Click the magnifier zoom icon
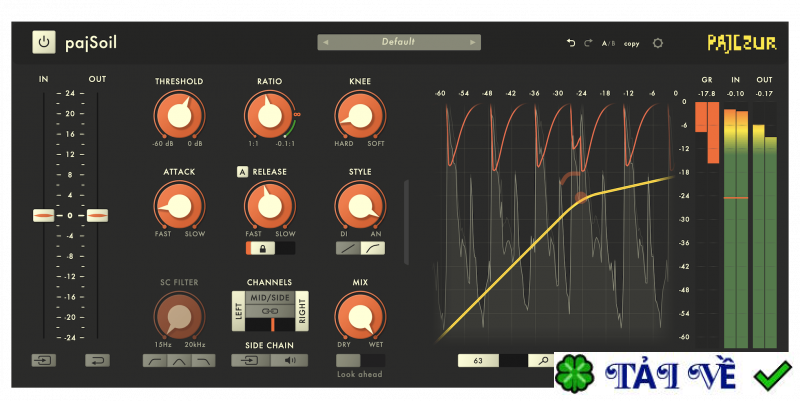The height and width of the screenshot is (401, 800). click(x=542, y=361)
